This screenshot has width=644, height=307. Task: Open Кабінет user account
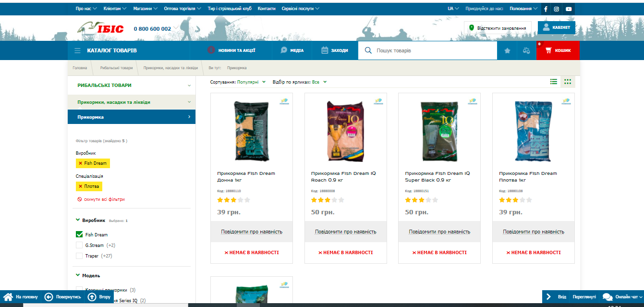[556, 27]
